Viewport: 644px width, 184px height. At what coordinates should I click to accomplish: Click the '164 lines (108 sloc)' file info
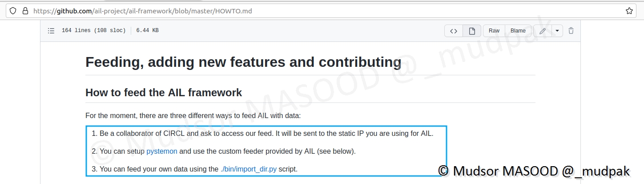tap(93, 31)
